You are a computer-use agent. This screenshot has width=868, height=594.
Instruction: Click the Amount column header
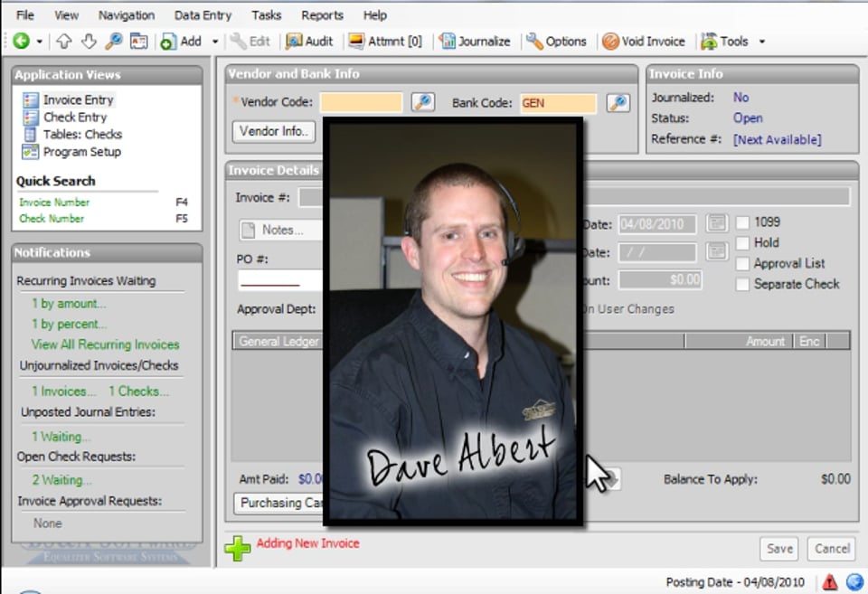pos(740,341)
